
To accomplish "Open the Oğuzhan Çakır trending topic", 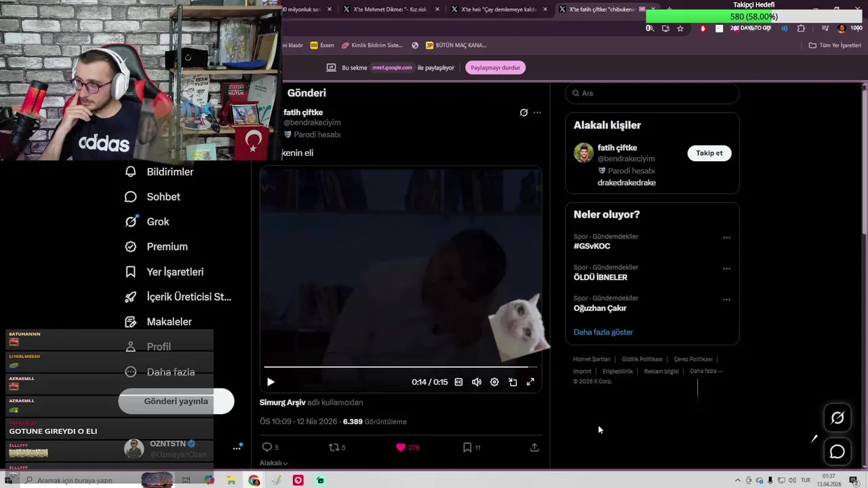I will point(600,308).
